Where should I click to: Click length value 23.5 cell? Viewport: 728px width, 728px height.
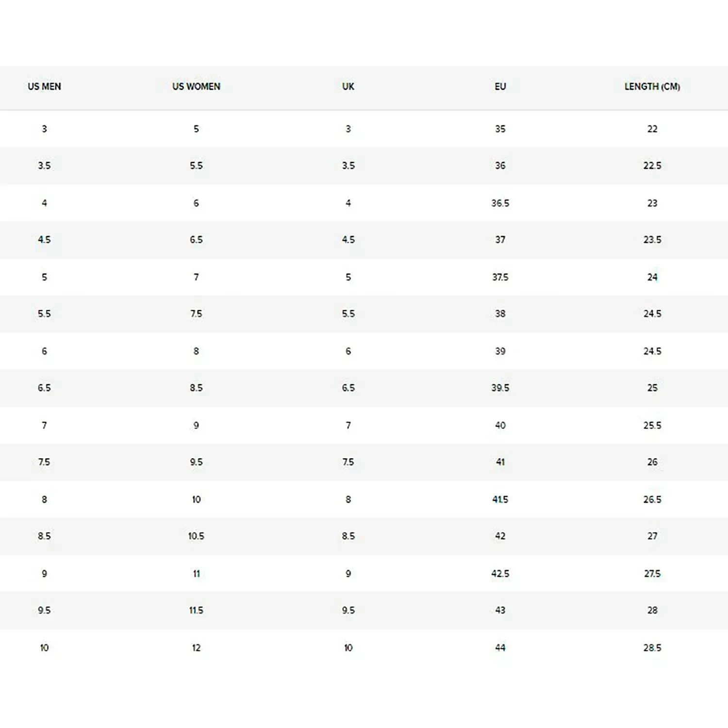[652, 240]
